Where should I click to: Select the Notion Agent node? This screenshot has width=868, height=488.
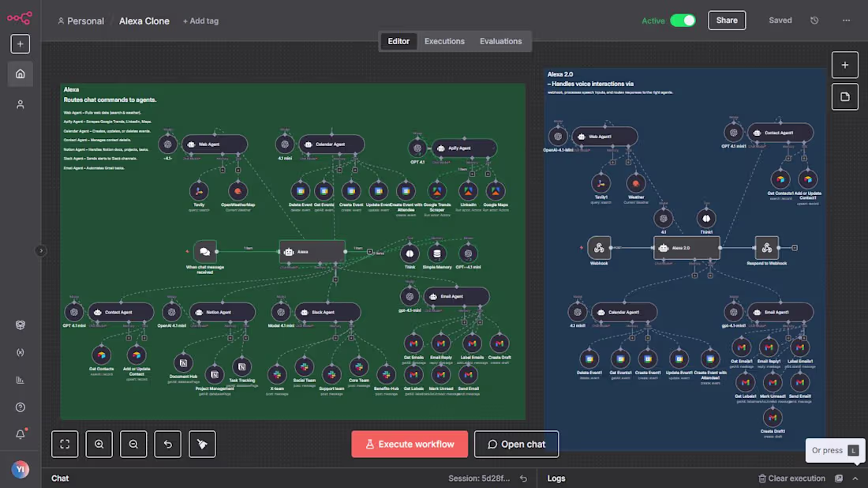pyautogui.click(x=223, y=313)
